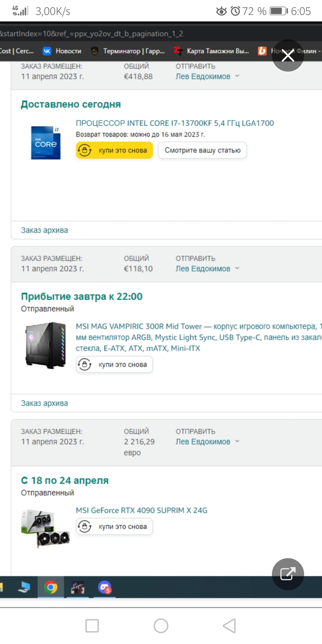The image size is (322, 644).
Task: Buy the RTX 4090 again
Action: pos(114,527)
